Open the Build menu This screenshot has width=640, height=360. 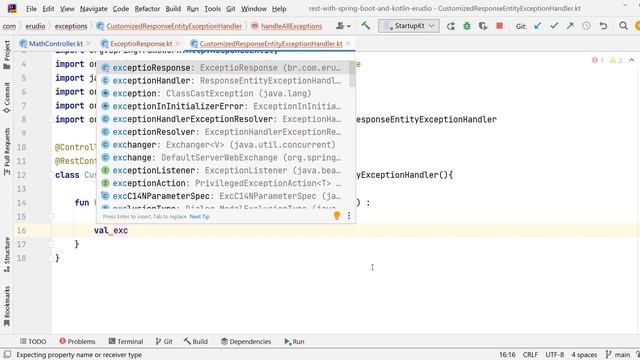click(x=173, y=9)
